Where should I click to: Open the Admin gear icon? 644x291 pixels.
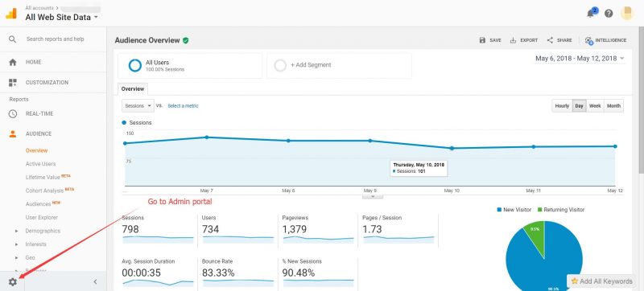13,282
